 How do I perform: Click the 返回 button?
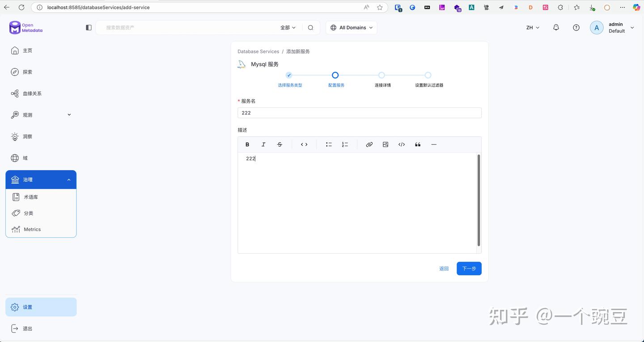[x=444, y=269]
